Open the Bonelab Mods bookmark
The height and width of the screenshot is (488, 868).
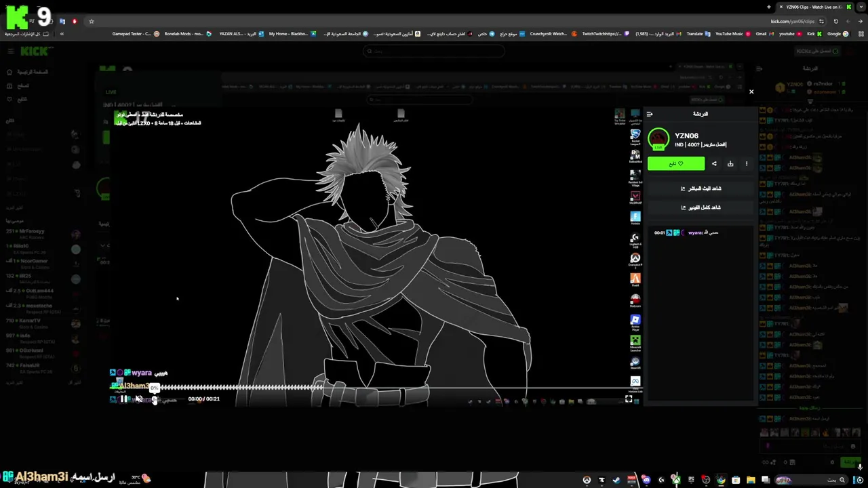pos(188,33)
